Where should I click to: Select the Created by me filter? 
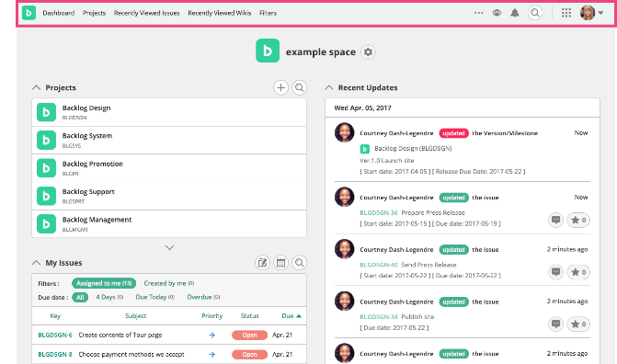click(169, 283)
